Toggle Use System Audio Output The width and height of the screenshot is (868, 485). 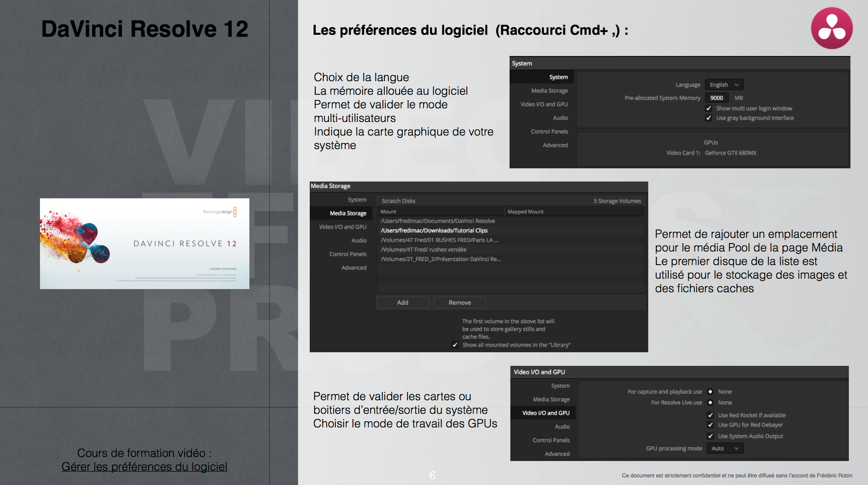click(x=710, y=436)
